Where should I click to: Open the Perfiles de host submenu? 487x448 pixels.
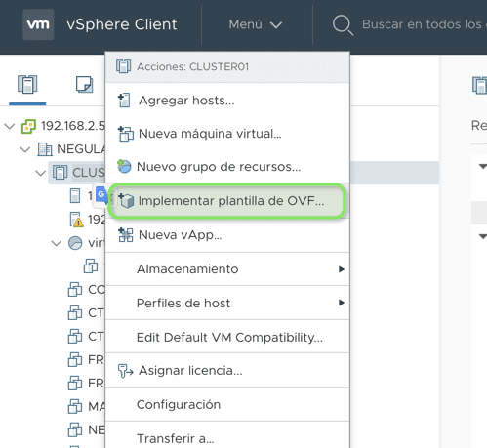click(227, 303)
